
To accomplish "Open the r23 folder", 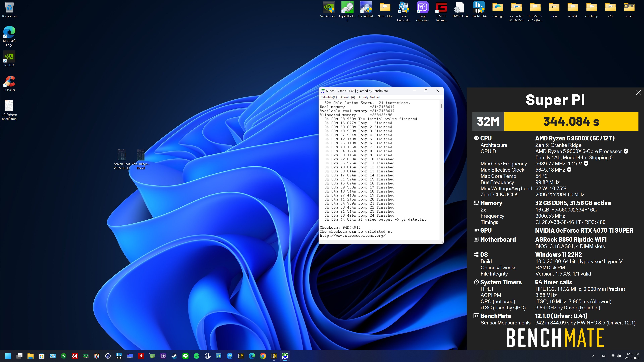I will tap(610, 10).
